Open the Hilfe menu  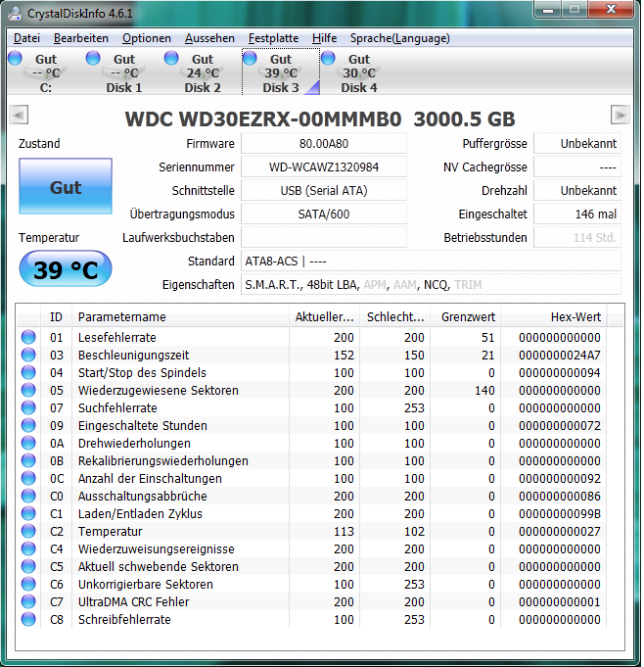(324, 38)
